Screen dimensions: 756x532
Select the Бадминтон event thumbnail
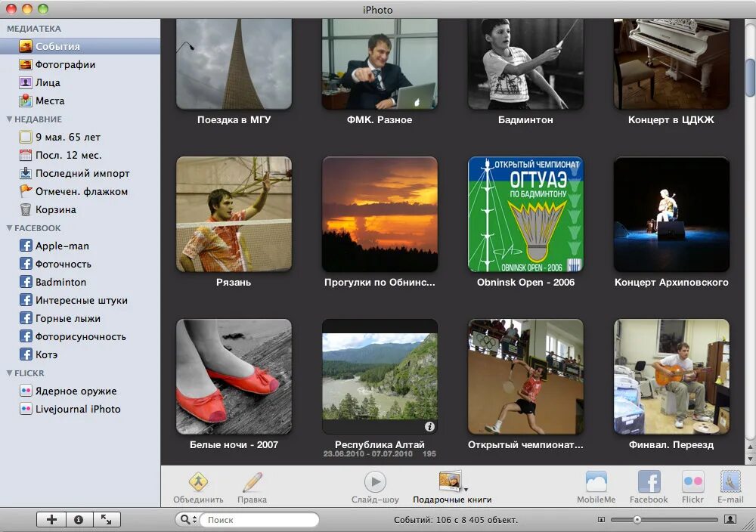click(x=525, y=63)
